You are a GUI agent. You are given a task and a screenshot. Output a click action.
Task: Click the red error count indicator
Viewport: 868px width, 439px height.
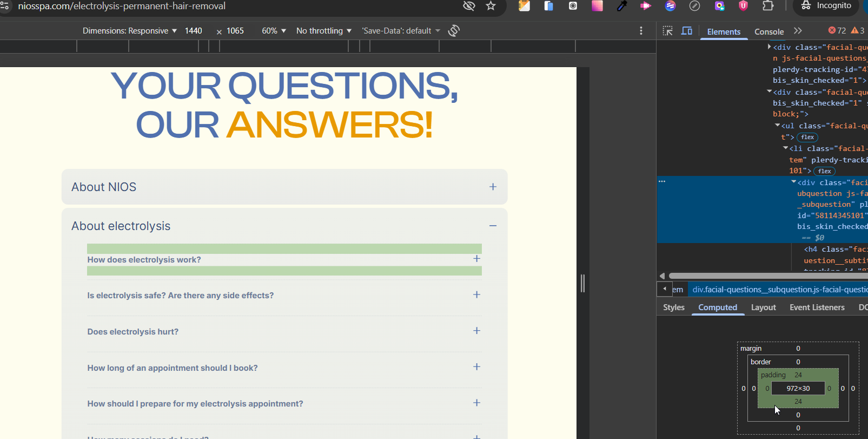[x=837, y=31]
